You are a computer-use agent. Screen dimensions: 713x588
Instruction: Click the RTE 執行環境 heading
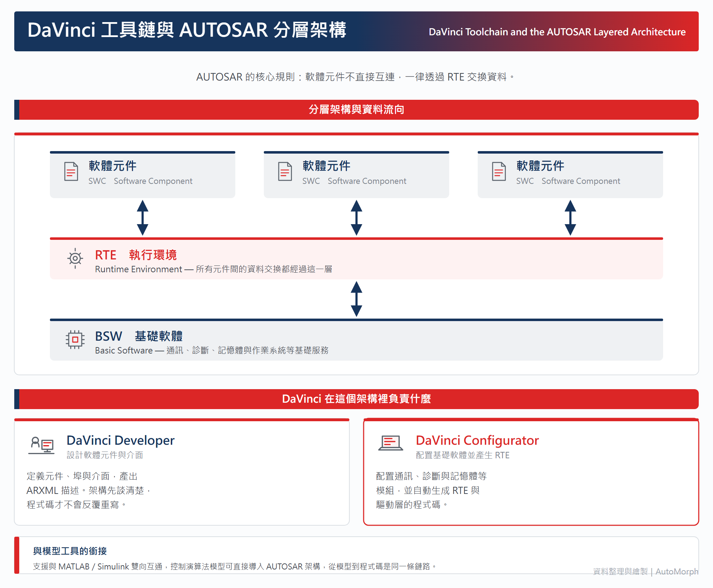click(136, 255)
